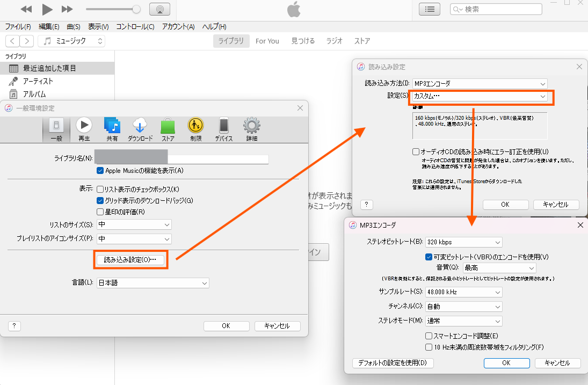Switch to the For You tab
This screenshot has height=385, width=588.
(x=267, y=41)
